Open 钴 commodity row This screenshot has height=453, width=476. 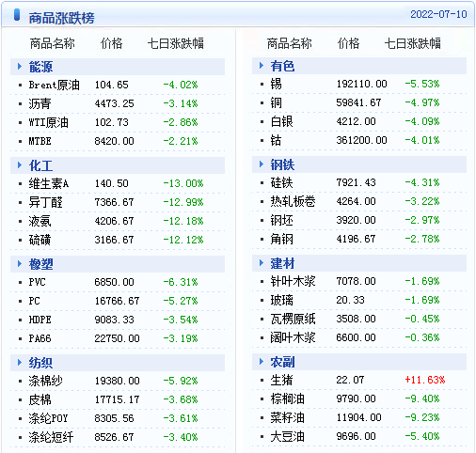(359, 140)
